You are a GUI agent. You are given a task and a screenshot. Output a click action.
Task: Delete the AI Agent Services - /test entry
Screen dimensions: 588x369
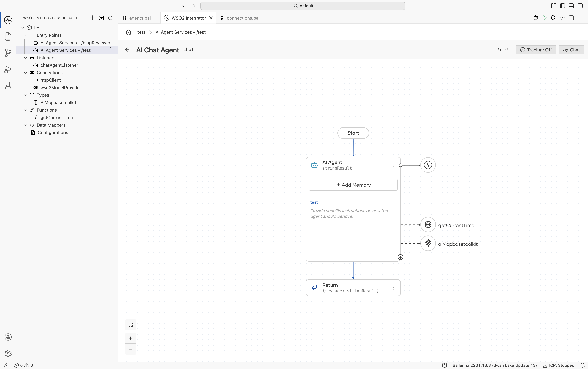point(110,50)
